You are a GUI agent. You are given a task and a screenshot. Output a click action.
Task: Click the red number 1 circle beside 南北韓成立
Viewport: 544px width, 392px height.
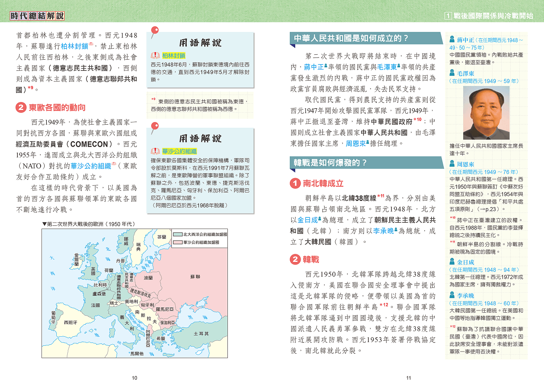(295, 183)
